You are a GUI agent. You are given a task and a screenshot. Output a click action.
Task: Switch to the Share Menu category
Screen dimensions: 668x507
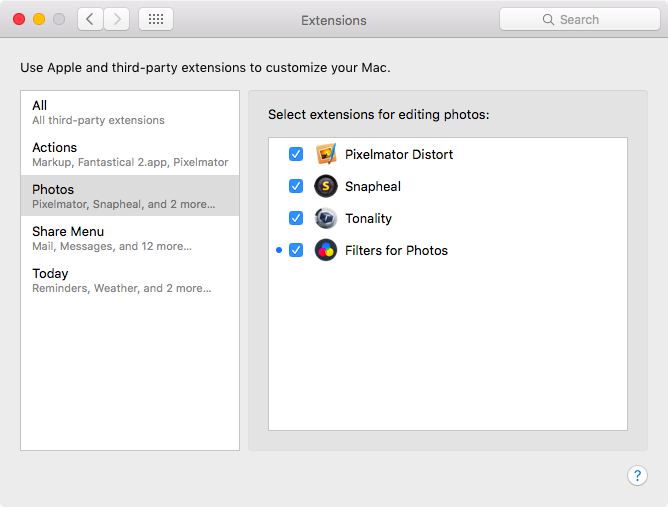click(x=130, y=238)
